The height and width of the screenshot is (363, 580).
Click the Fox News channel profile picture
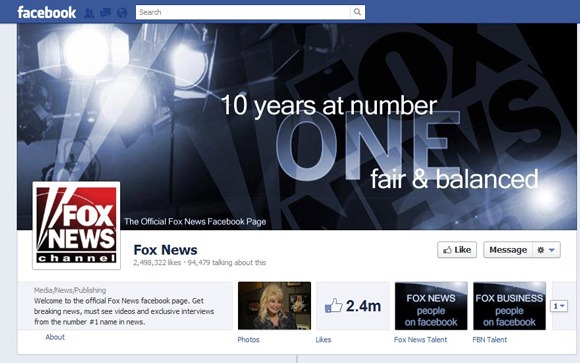pos(76,225)
